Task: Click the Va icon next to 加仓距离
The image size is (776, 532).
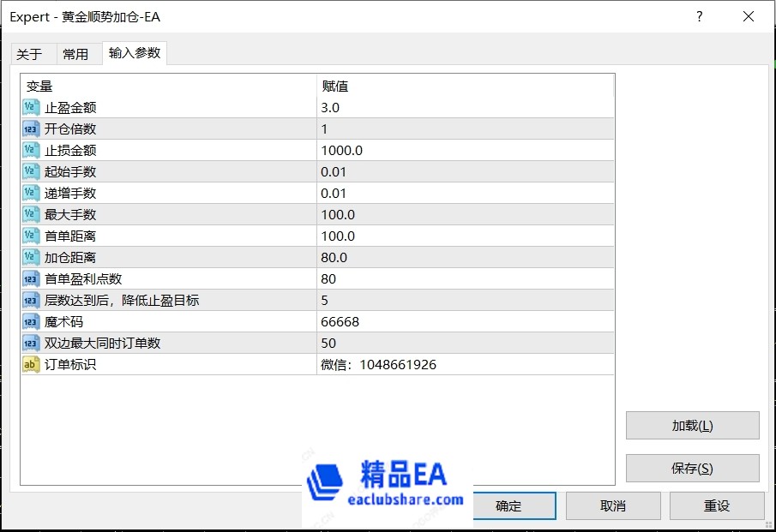Action: [27, 257]
